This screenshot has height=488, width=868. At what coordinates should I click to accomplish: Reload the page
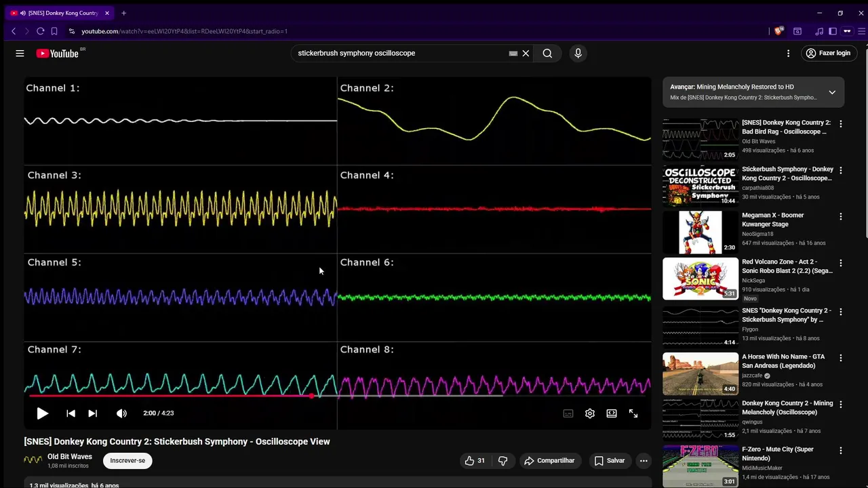point(41,31)
